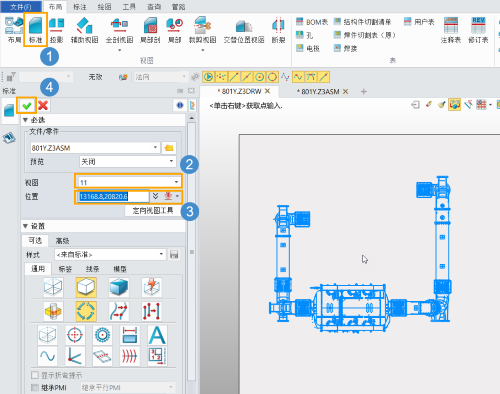Toggle show thread circle icon
The width and height of the screenshot is (500, 394).
(x=102, y=335)
